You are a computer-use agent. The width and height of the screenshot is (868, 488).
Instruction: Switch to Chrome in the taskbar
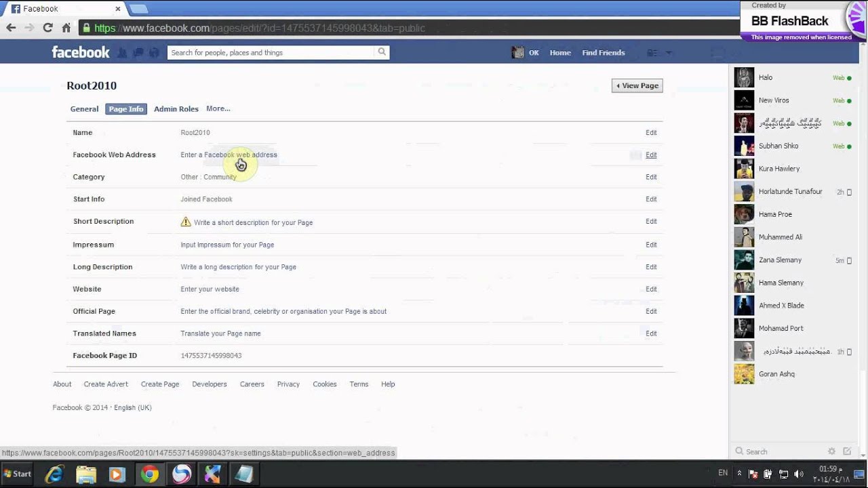(149, 474)
